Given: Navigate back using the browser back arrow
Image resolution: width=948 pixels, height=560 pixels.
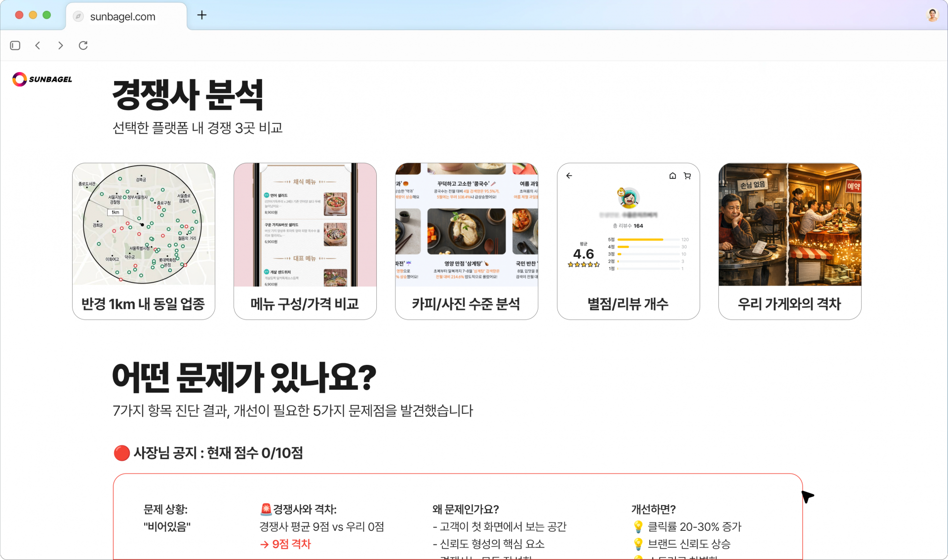Looking at the screenshot, I should coord(38,45).
